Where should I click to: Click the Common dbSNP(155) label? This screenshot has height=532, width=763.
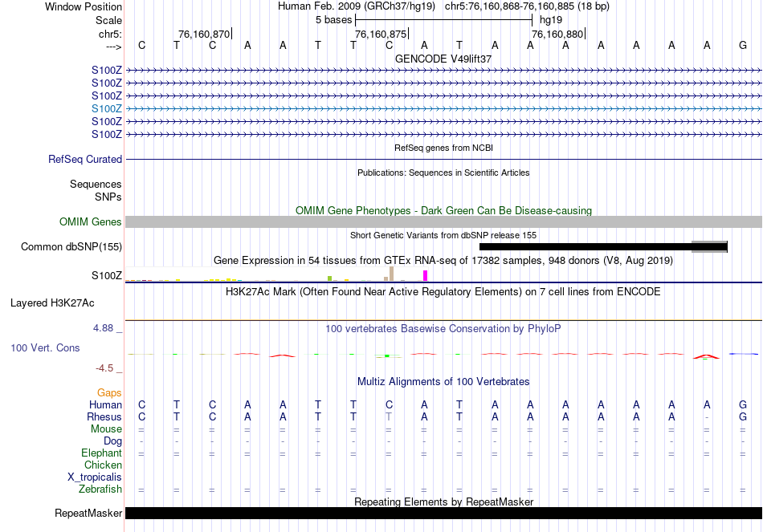(x=71, y=247)
